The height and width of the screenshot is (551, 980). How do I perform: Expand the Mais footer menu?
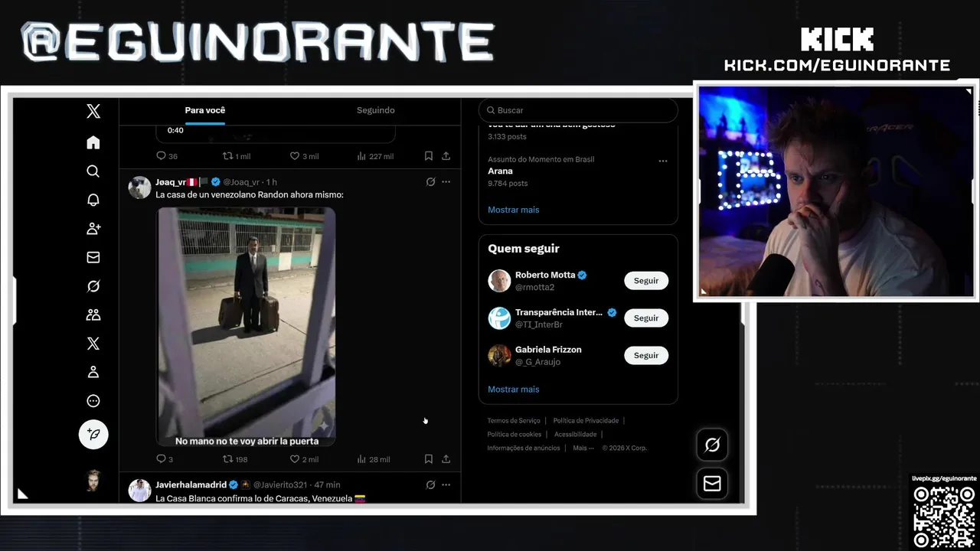coord(583,448)
